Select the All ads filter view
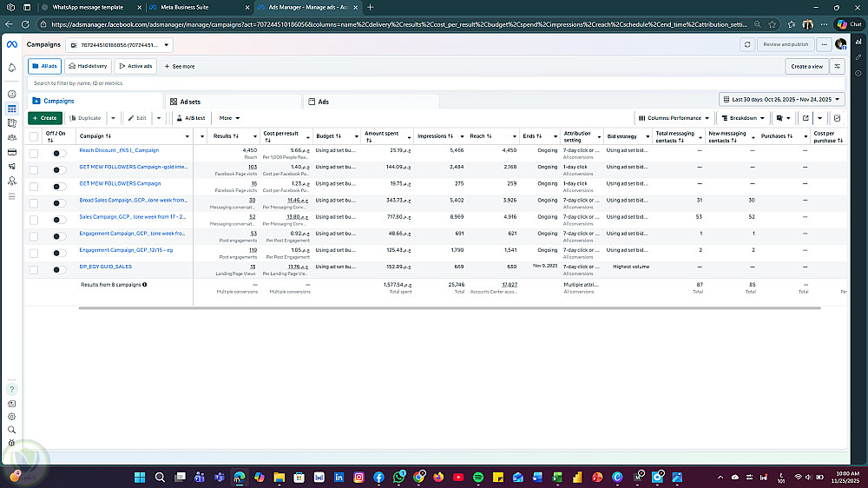The height and width of the screenshot is (488, 868). 44,67
